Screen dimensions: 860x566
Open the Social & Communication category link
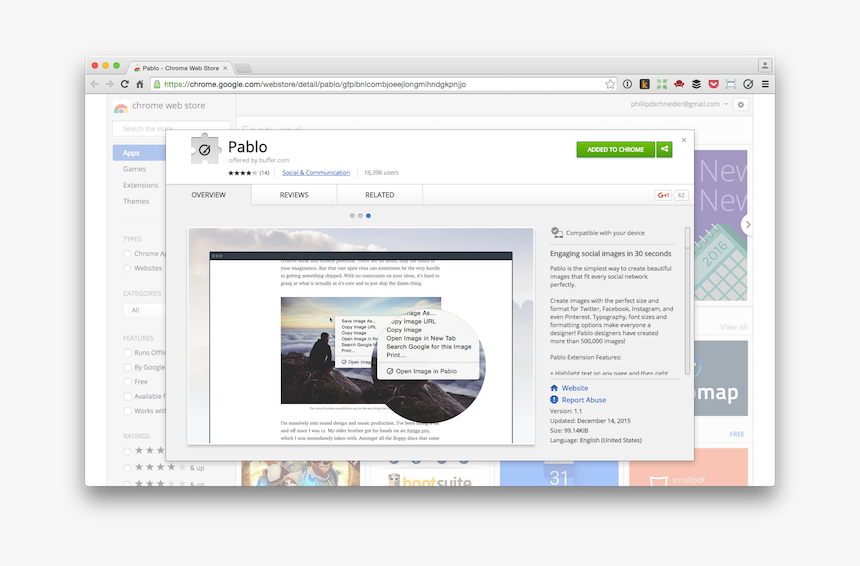coord(316,172)
